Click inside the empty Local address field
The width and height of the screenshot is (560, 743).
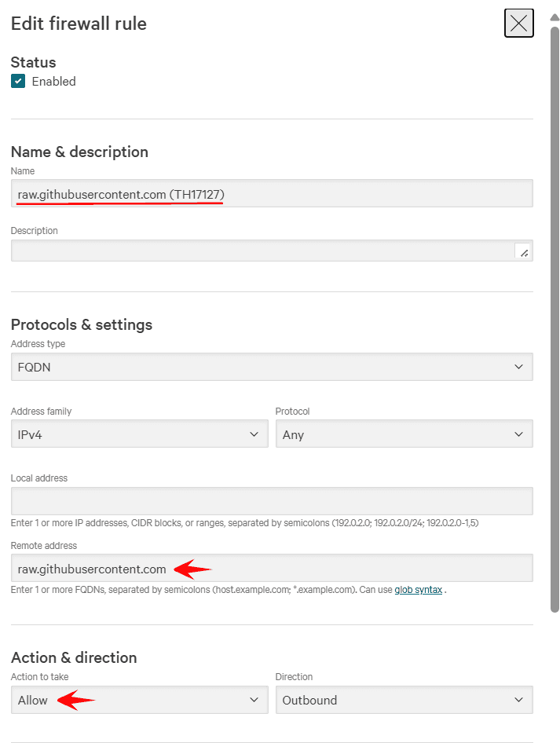pos(272,500)
